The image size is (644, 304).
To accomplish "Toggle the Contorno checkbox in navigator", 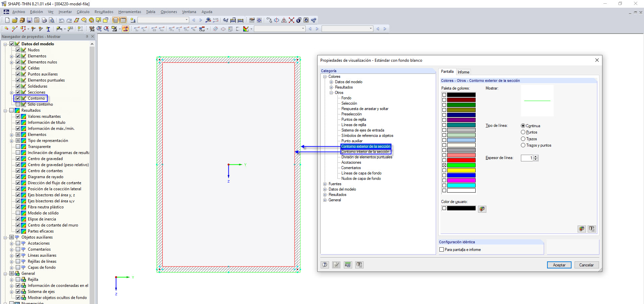I will (x=18, y=98).
